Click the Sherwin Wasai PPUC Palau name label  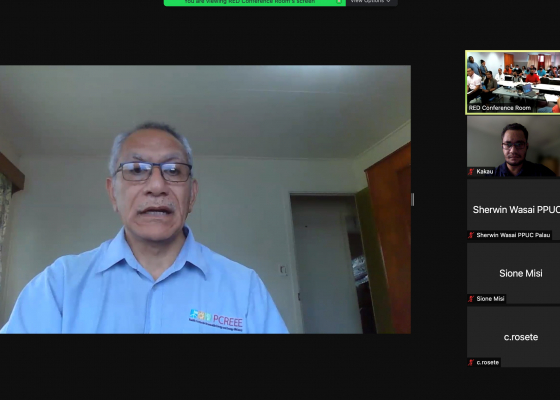coord(513,235)
